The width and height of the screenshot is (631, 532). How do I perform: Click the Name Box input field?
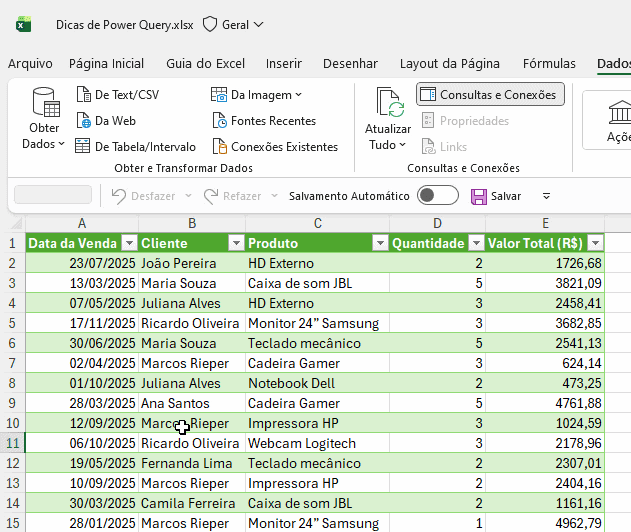52,195
